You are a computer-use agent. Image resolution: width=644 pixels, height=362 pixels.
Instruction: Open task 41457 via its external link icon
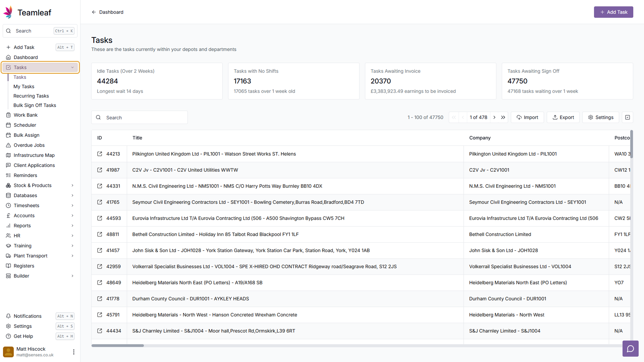pyautogui.click(x=100, y=250)
